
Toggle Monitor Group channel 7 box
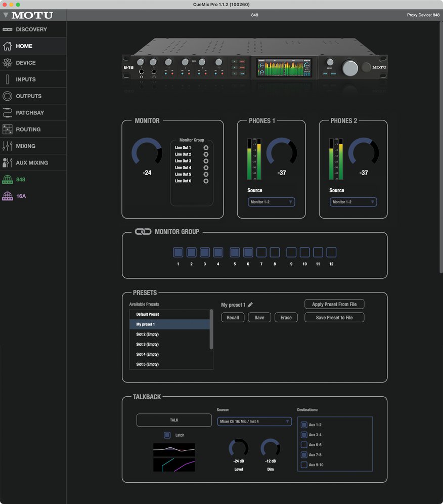(x=261, y=252)
